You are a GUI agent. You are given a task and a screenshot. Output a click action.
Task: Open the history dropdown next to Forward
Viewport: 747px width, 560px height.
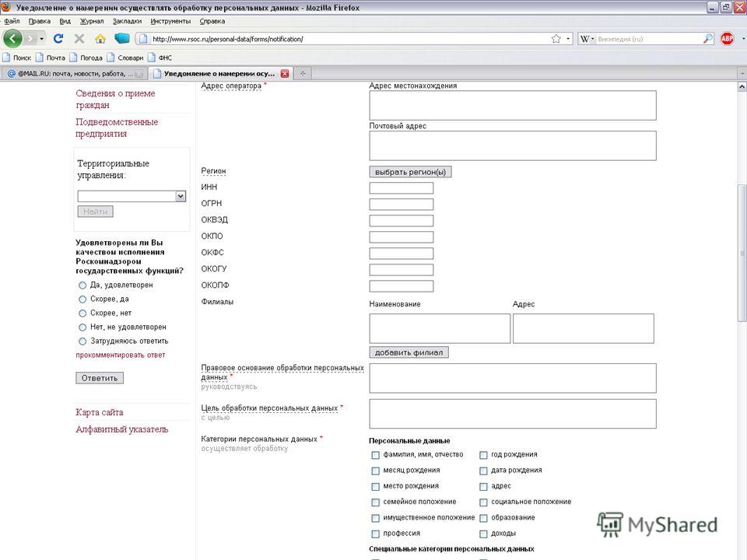[41, 39]
